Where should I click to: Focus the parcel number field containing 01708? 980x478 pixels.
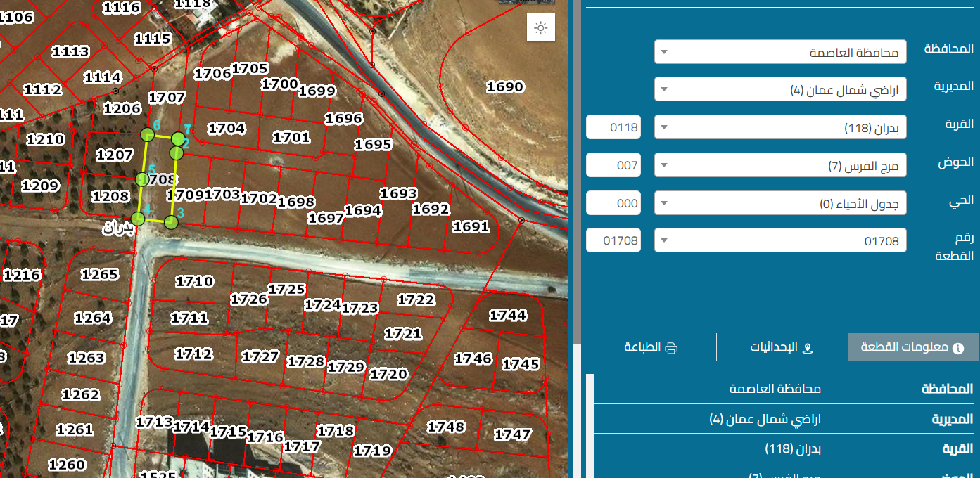613,241
